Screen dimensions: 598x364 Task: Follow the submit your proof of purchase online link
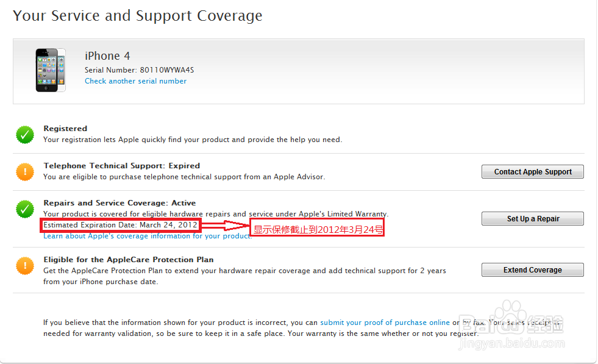[385, 323]
